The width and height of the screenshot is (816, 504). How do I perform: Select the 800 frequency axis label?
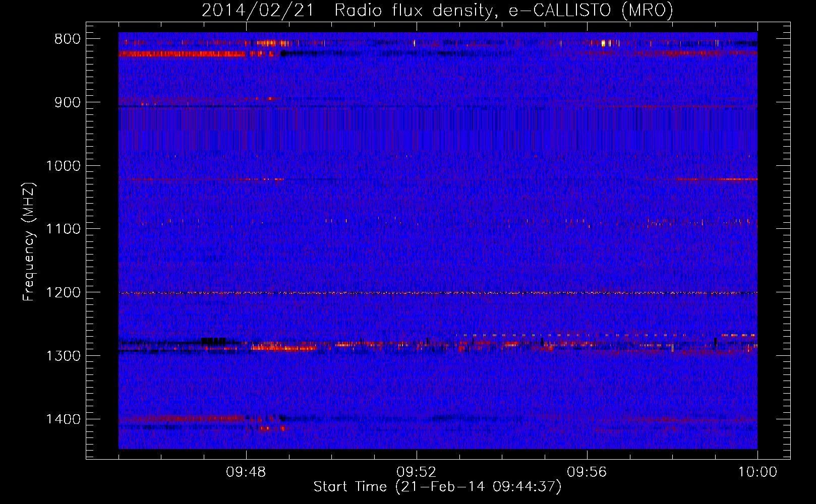point(68,39)
